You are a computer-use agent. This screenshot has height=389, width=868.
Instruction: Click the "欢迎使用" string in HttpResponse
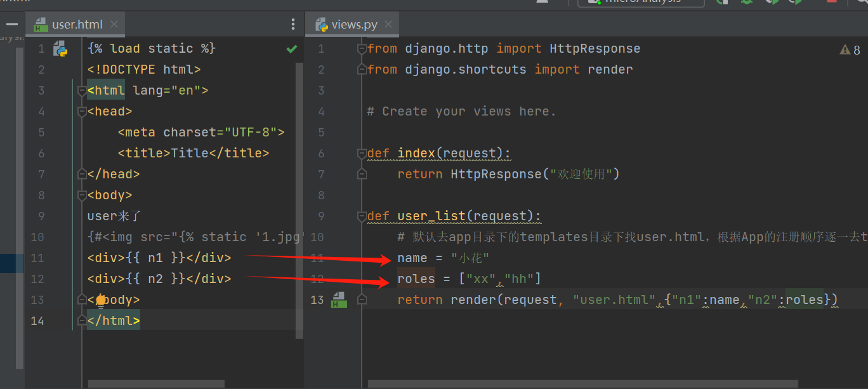coord(581,175)
